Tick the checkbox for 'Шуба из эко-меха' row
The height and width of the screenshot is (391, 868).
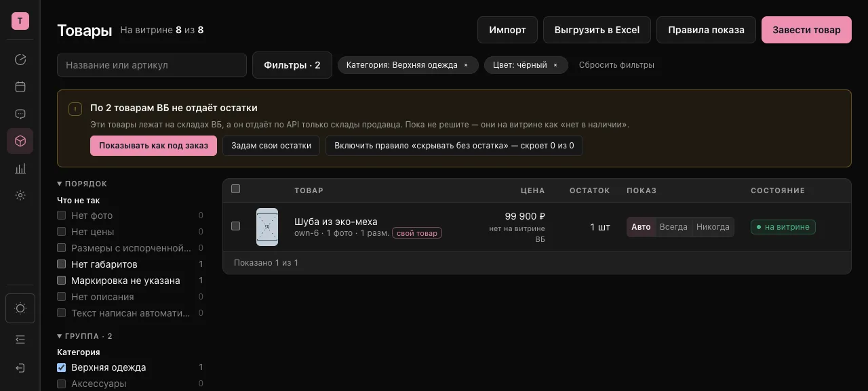[x=236, y=226]
